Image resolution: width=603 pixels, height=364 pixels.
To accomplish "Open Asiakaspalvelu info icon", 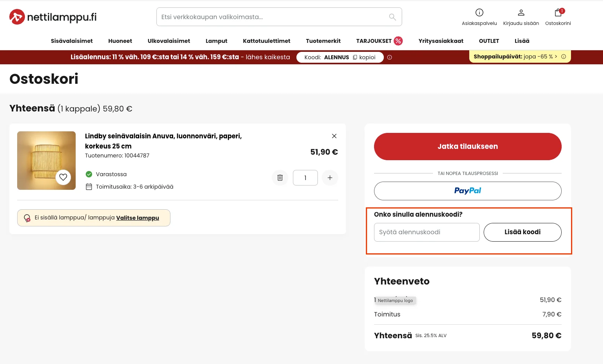I will [479, 12].
